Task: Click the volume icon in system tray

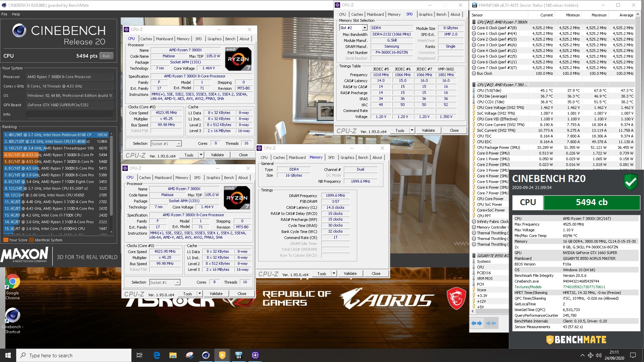Action: point(599,355)
